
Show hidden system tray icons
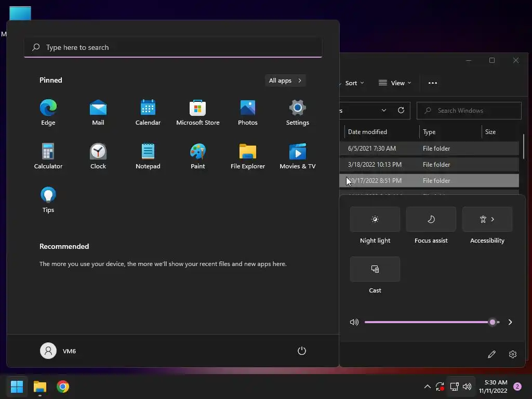[x=428, y=387]
